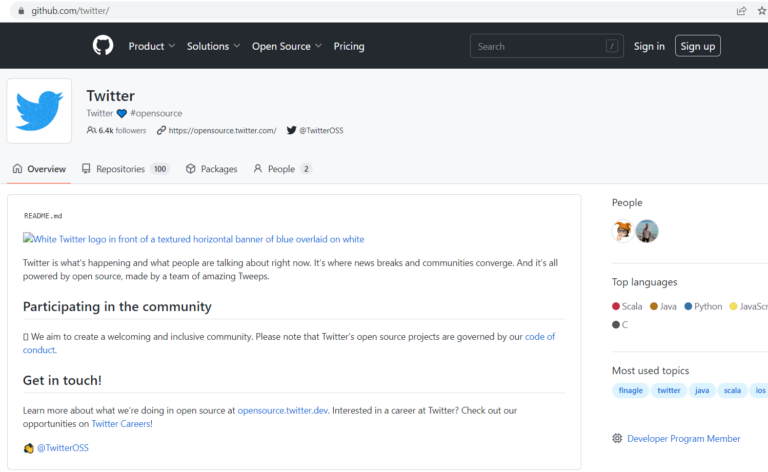Click the Sign up button

click(x=697, y=46)
